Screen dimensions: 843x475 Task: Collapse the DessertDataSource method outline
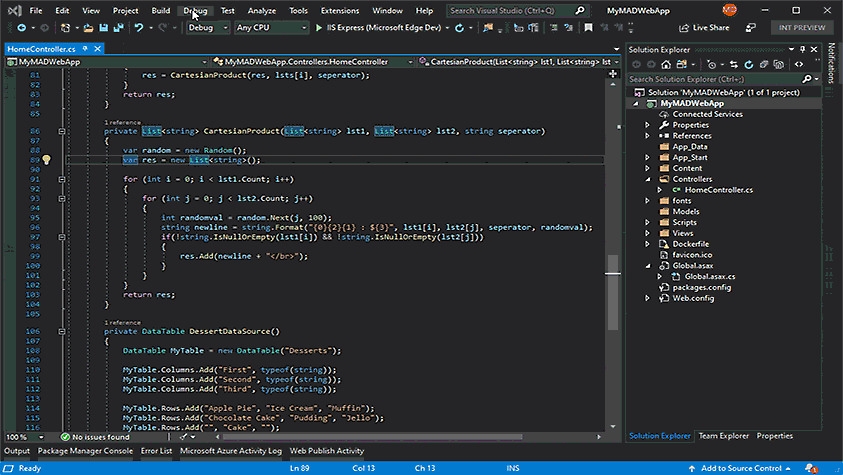tap(61, 331)
